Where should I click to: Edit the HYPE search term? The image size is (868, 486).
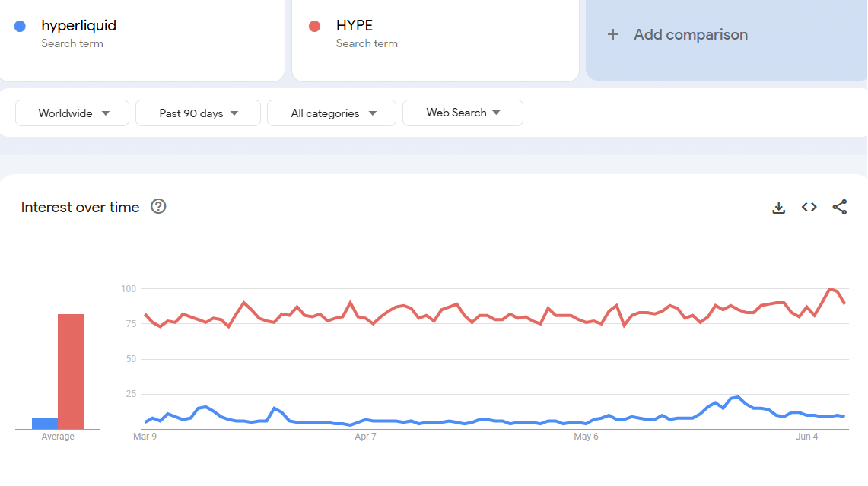point(355,26)
